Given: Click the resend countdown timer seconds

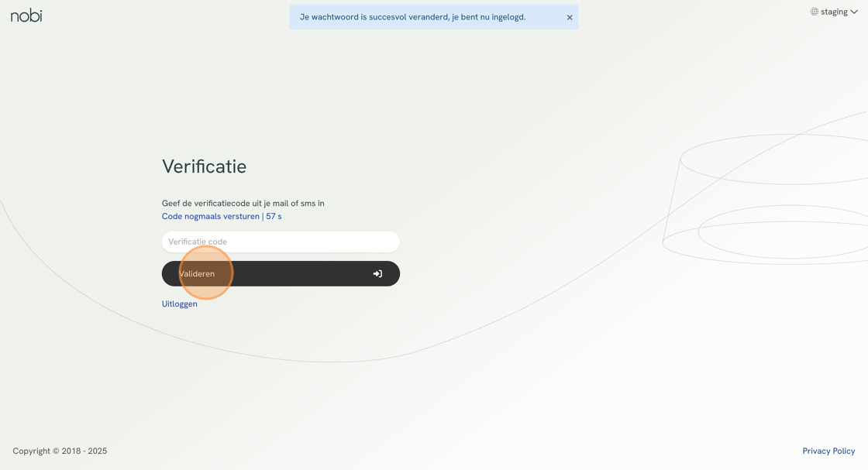Looking at the screenshot, I should coord(274,216).
